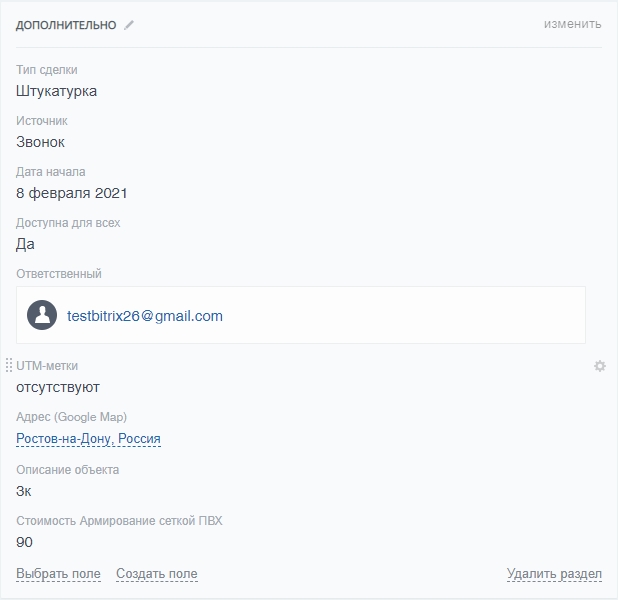
Task: Click the responsible user avatar icon
Action: tap(42, 315)
